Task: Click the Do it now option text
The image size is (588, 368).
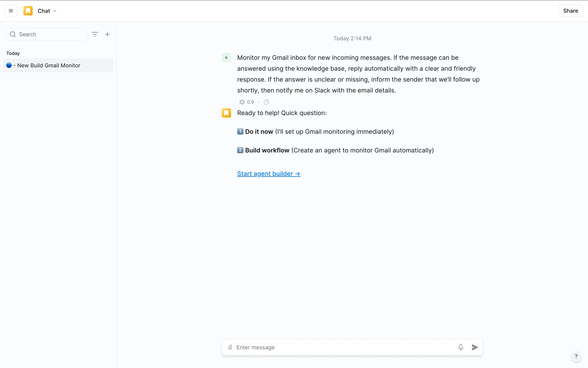Action: [x=259, y=132]
